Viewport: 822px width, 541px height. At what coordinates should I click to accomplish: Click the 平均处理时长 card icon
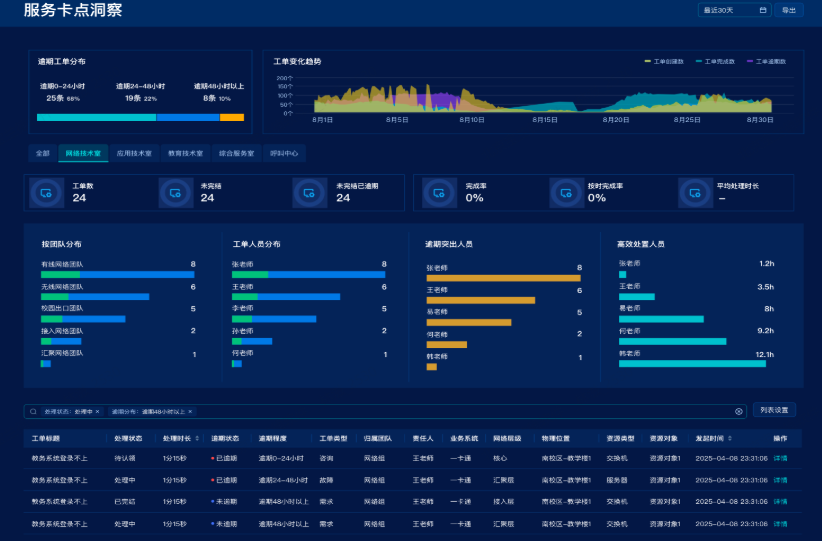pyautogui.click(x=695, y=193)
